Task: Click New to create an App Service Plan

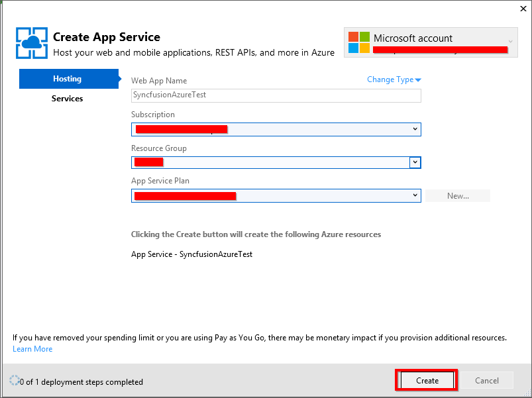Action: pyautogui.click(x=457, y=195)
